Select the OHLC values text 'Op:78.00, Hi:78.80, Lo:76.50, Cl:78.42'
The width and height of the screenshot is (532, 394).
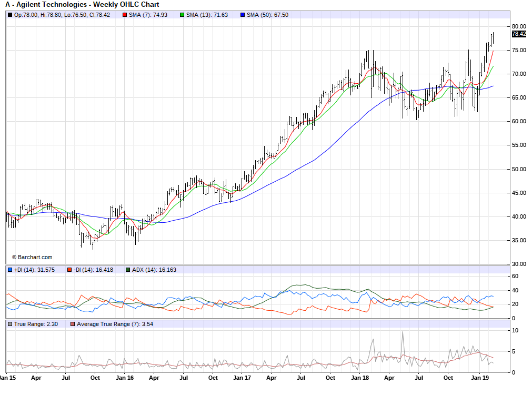coord(62,15)
